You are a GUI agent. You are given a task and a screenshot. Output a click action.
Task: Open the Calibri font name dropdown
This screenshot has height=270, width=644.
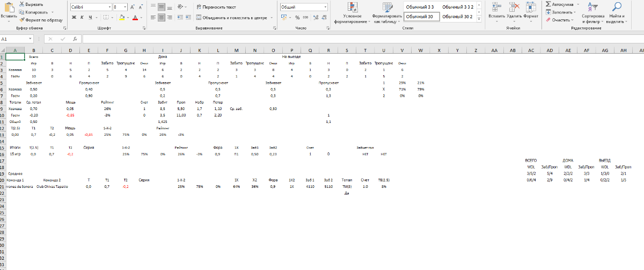click(x=109, y=7)
